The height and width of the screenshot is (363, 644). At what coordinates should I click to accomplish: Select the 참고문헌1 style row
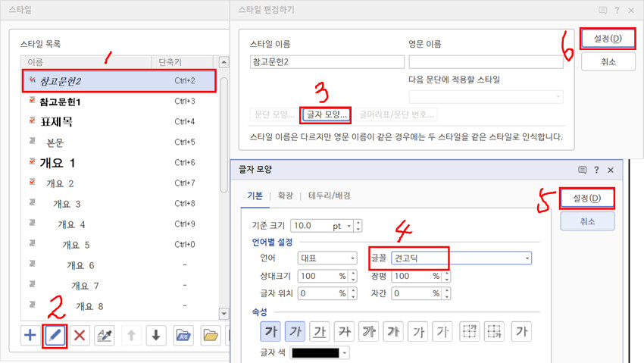(119, 101)
